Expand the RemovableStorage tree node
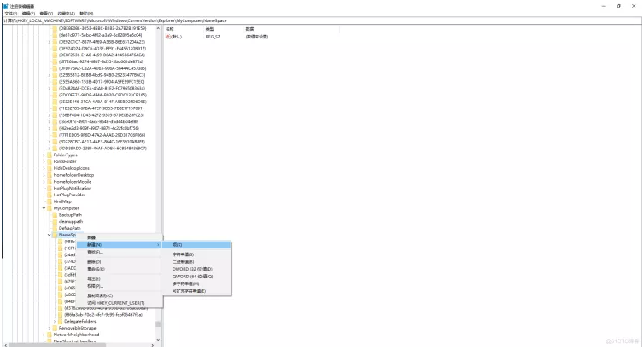 coord(50,328)
